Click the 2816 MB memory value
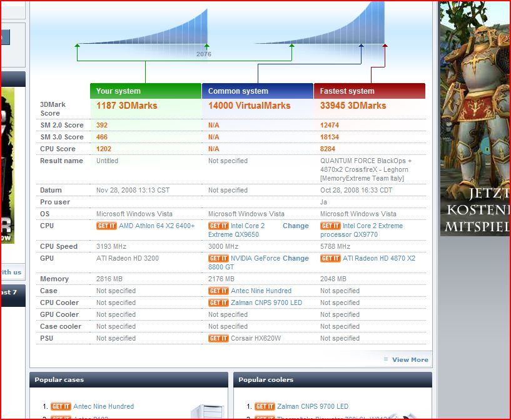 point(109,279)
